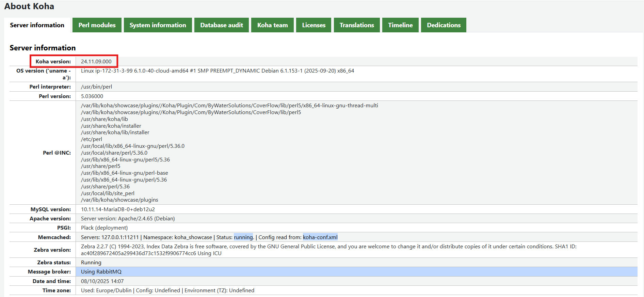This screenshot has width=644, height=297.
Task: Click the highlighted koha-conf.xml text
Action: tap(320, 237)
